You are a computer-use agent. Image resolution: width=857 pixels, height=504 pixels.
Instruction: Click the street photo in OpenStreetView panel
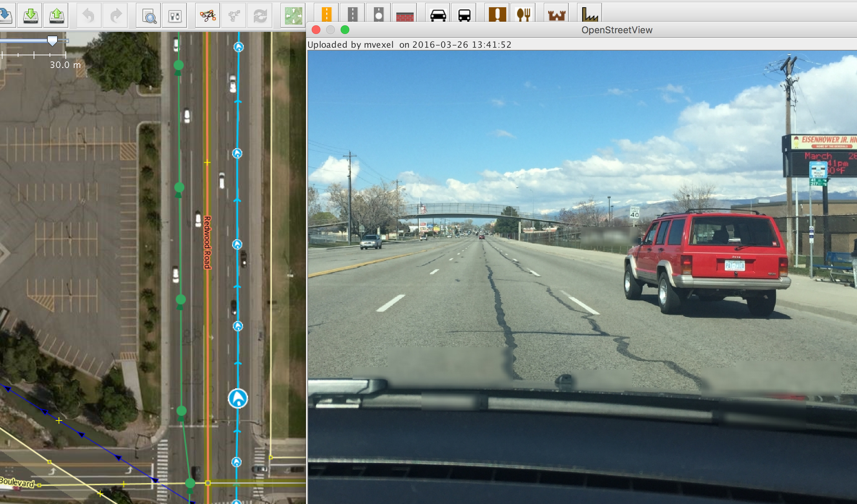(582, 277)
